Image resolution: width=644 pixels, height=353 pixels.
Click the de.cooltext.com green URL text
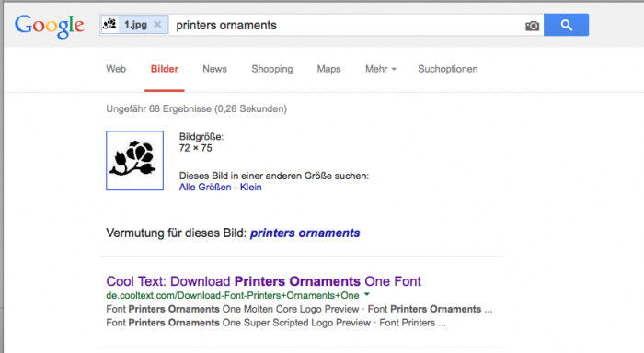233,295
